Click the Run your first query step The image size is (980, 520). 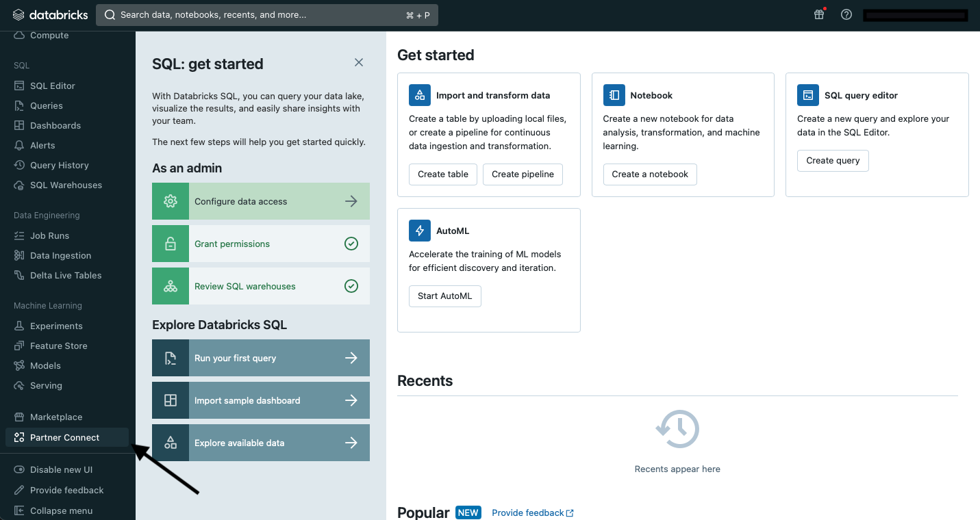(x=261, y=358)
